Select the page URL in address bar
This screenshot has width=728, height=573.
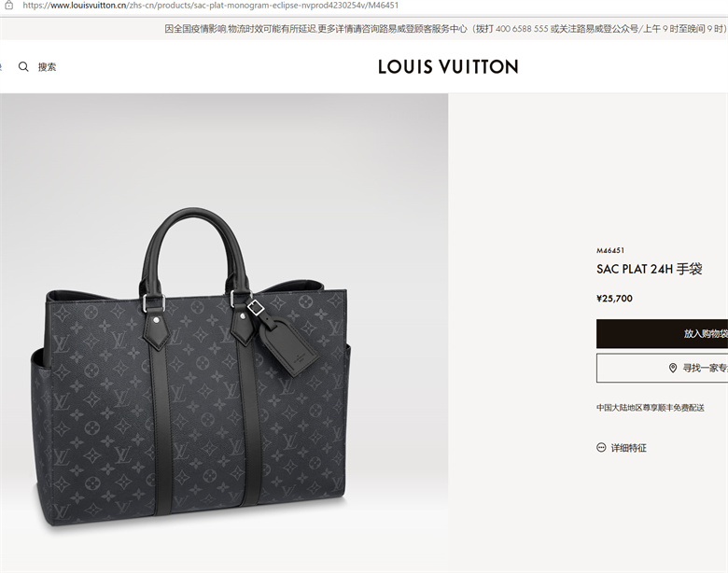pos(210,6)
